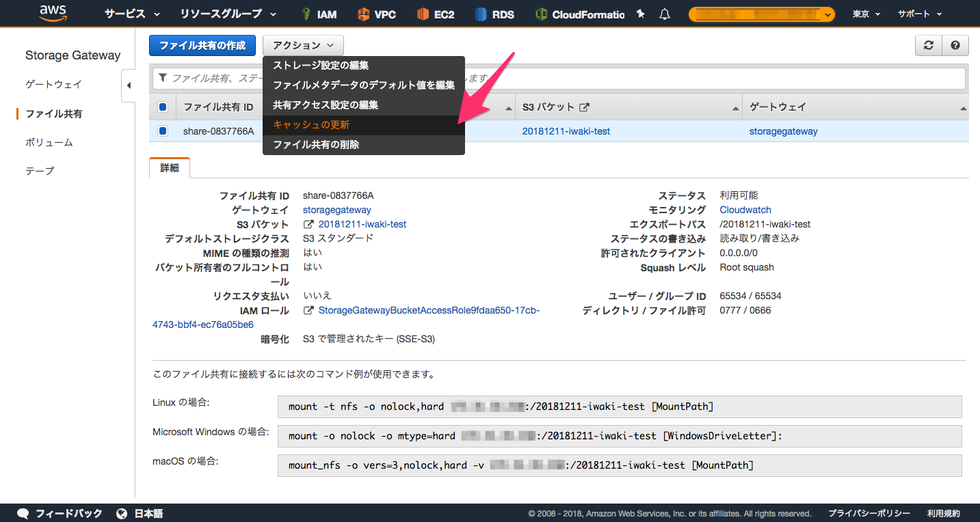Go to ゲートウェイ in sidebar

[x=53, y=84]
